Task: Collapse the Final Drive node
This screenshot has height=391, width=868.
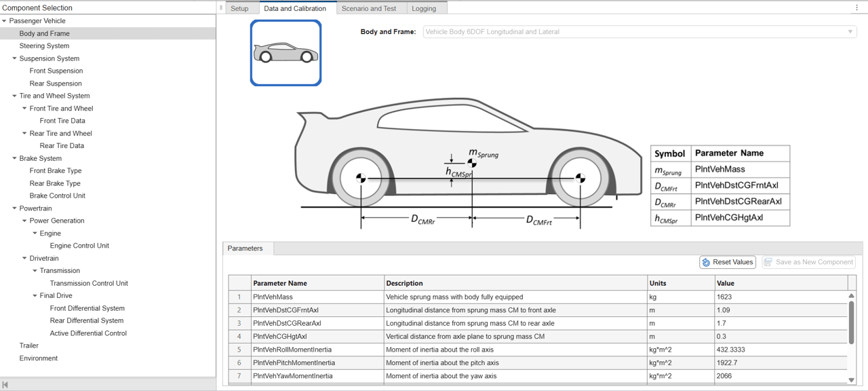Action: (x=35, y=296)
